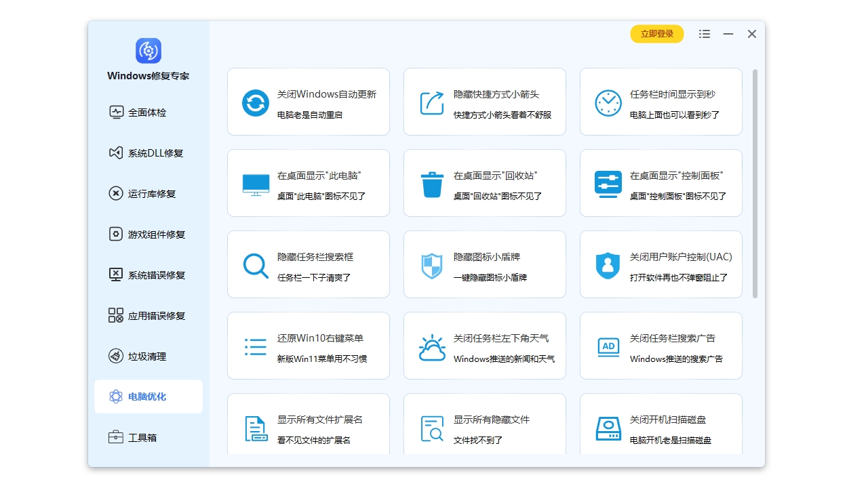
Task: Click the 立即登录 button
Action: click(656, 33)
